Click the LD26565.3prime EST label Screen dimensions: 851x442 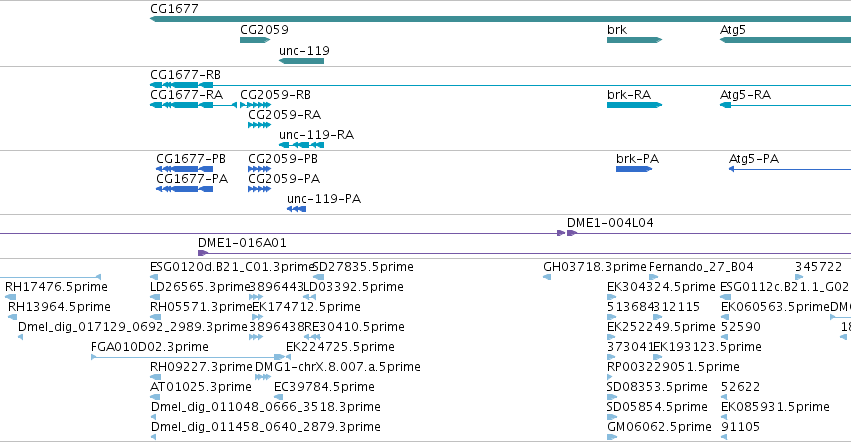point(200,287)
